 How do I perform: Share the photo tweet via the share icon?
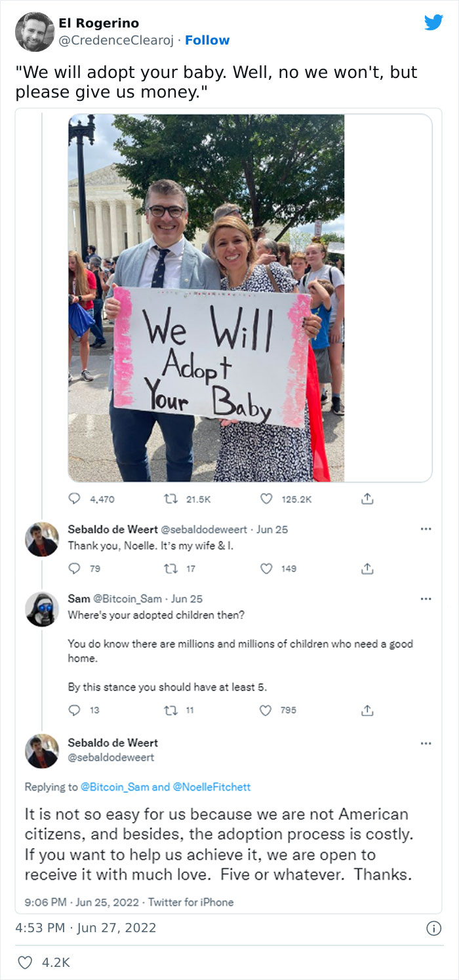click(368, 499)
